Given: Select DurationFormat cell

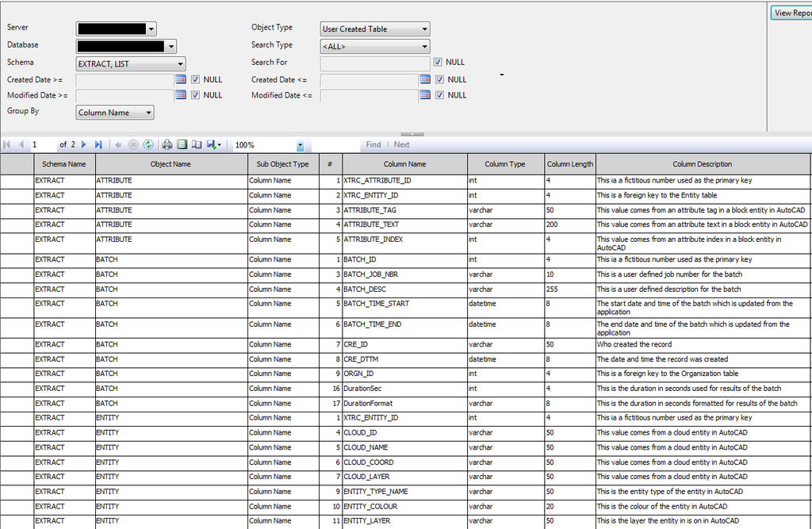Looking at the screenshot, I should tap(404, 404).
